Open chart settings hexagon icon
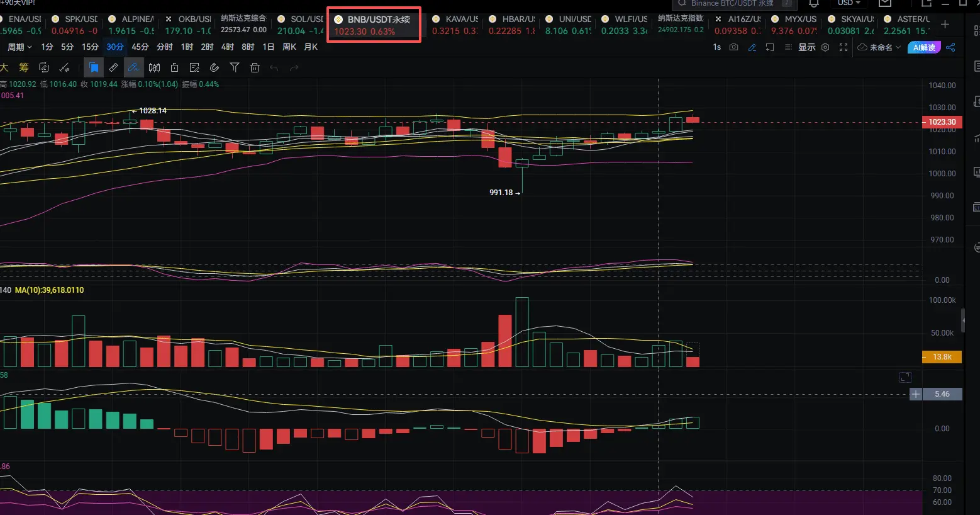Image resolution: width=980 pixels, height=515 pixels. (x=825, y=47)
